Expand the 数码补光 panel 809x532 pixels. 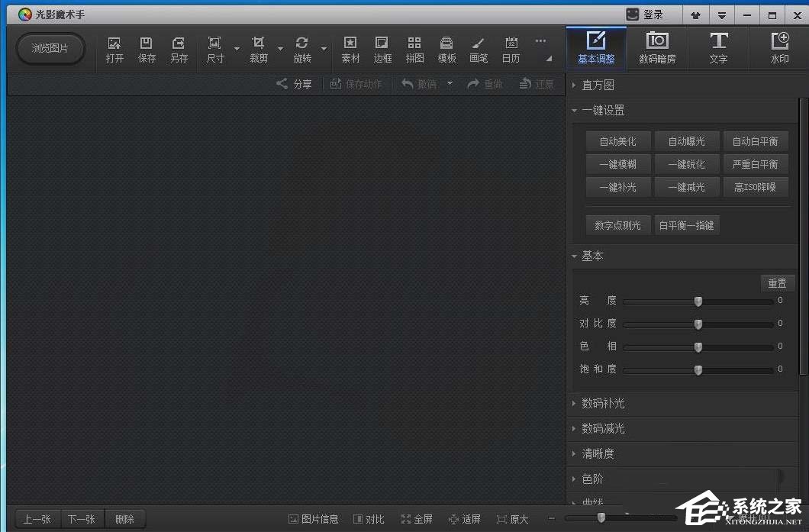point(603,403)
